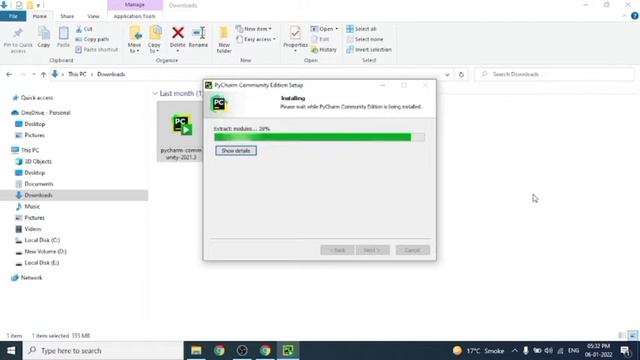The width and height of the screenshot is (640, 360).
Task: Open the Application Tools tab
Action: (x=134, y=16)
